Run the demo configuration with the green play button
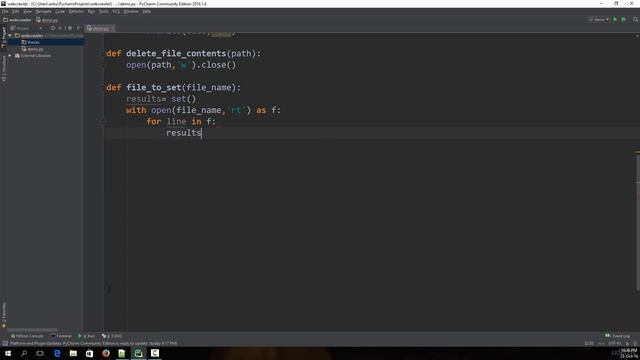 615,20
